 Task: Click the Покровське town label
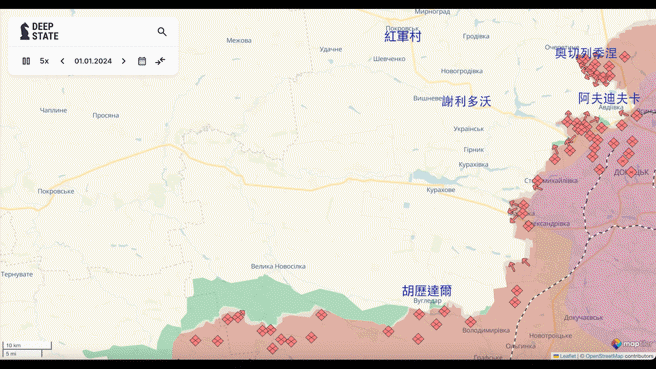tap(56, 191)
